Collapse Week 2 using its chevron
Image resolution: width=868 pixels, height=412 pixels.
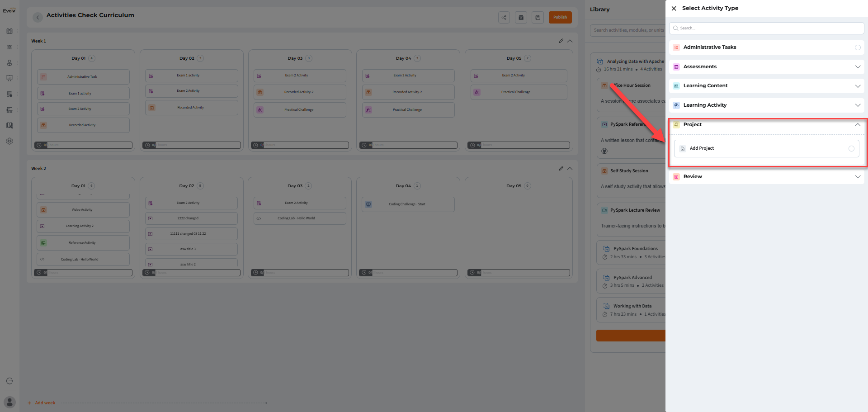[x=570, y=169]
